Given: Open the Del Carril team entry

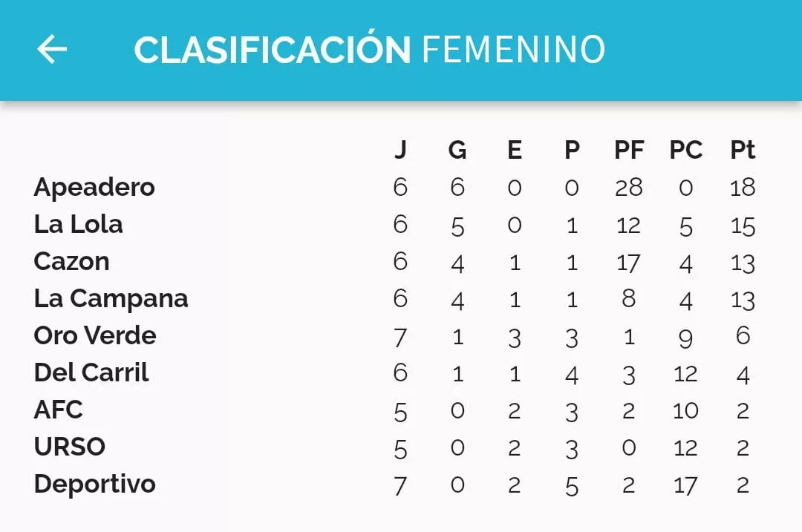Looking at the screenshot, I should coord(91,372).
